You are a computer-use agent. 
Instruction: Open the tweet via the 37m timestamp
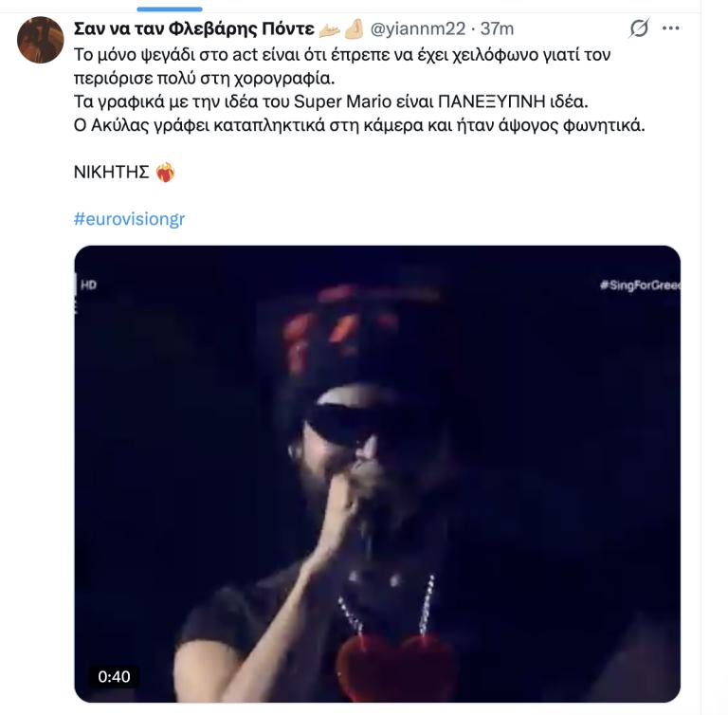tap(497, 29)
